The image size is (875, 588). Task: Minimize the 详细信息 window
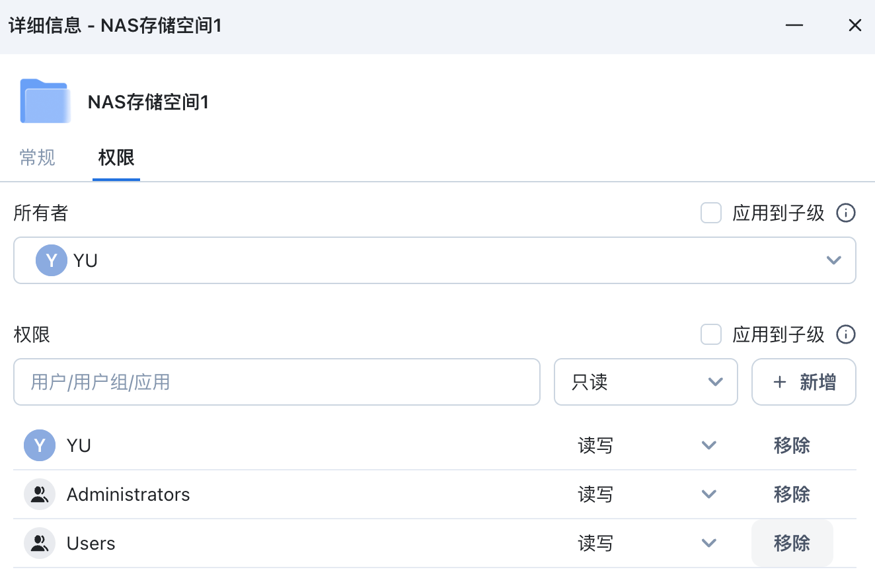tap(794, 26)
